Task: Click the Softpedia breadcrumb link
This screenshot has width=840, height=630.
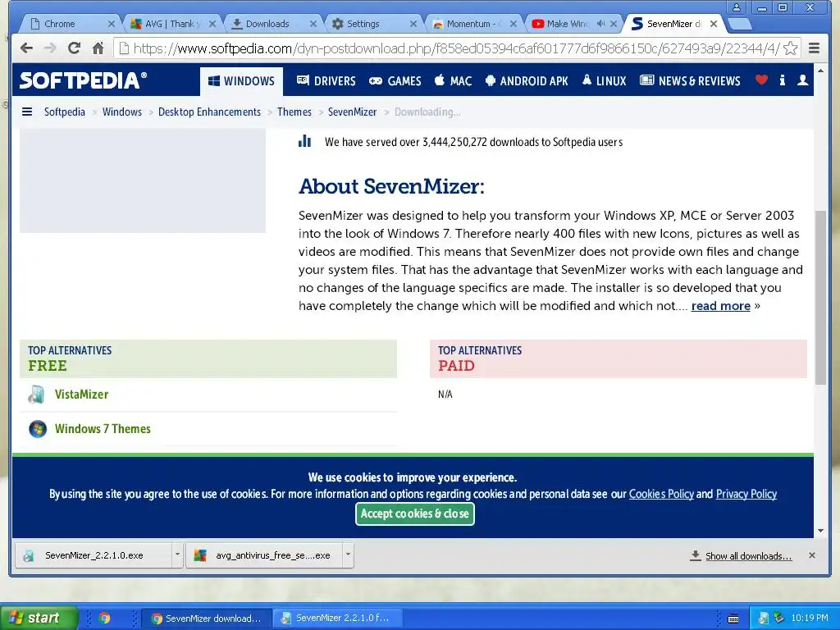Action: point(64,112)
